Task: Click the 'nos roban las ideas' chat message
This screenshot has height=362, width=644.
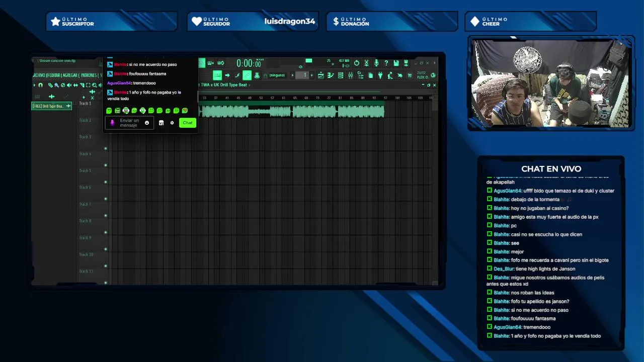Action: point(532,293)
